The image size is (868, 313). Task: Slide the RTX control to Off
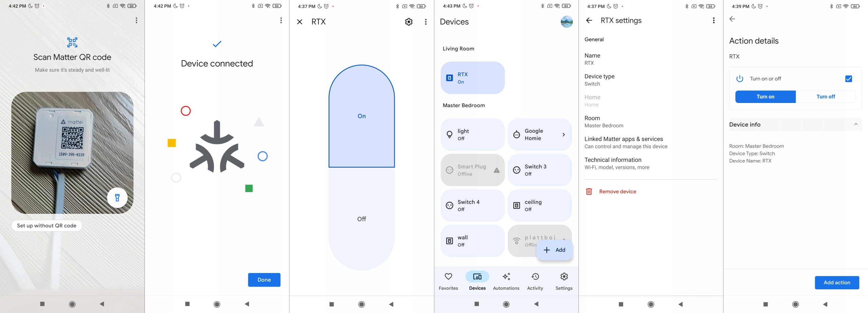click(361, 218)
